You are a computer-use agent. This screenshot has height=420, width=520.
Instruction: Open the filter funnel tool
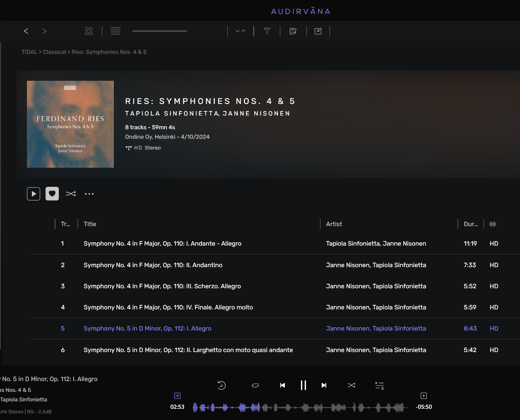pyautogui.click(x=267, y=31)
